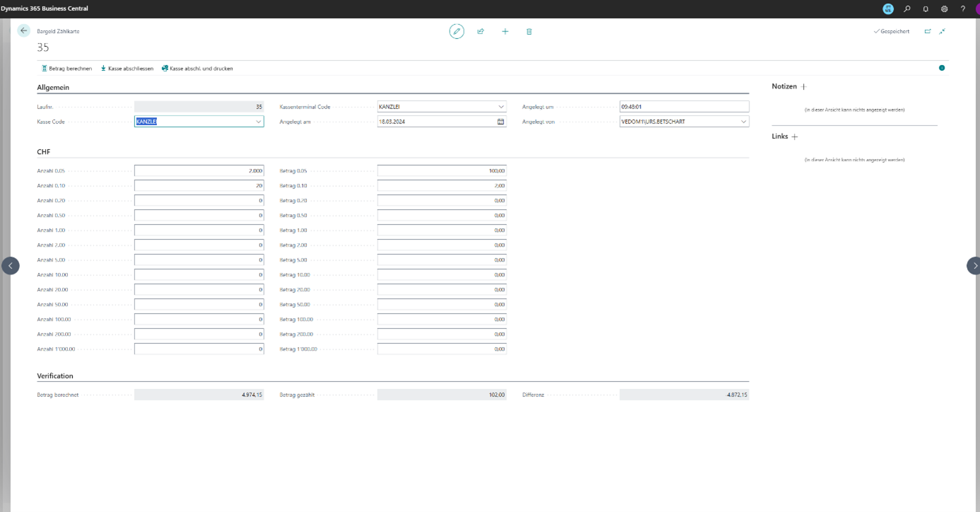Image resolution: width=980 pixels, height=512 pixels.
Task: Open page in a new window
Action: click(x=928, y=31)
